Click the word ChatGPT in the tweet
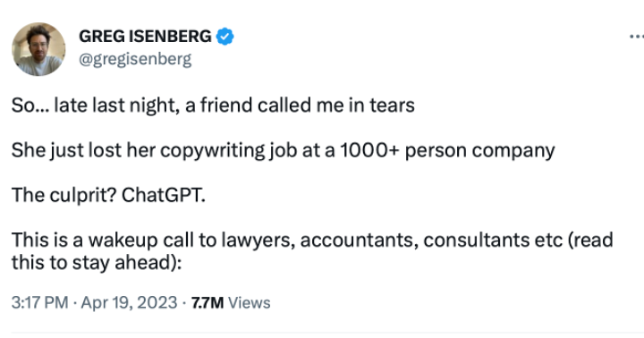The height and width of the screenshot is (338, 644). click(x=163, y=195)
